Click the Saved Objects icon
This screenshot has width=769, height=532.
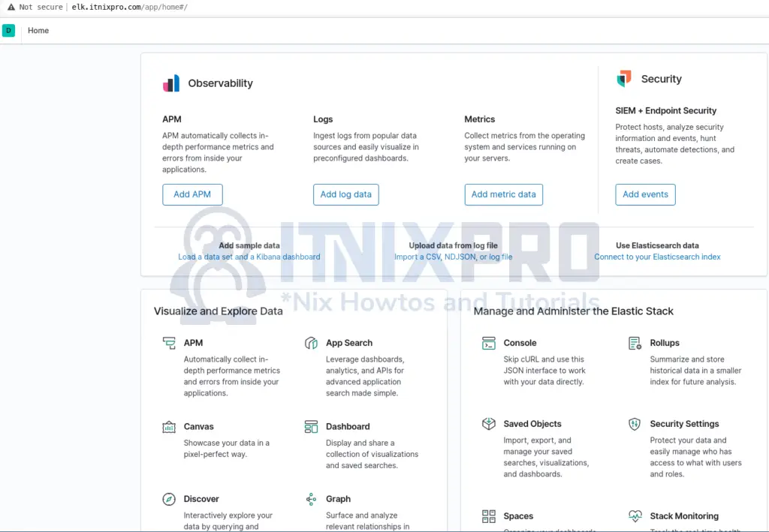click(489, 424)
